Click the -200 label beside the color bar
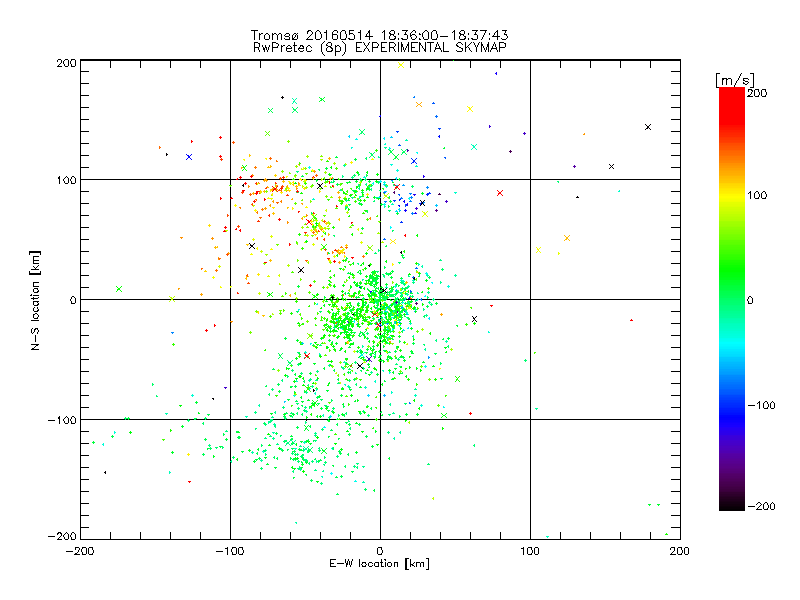 [761, 506]
